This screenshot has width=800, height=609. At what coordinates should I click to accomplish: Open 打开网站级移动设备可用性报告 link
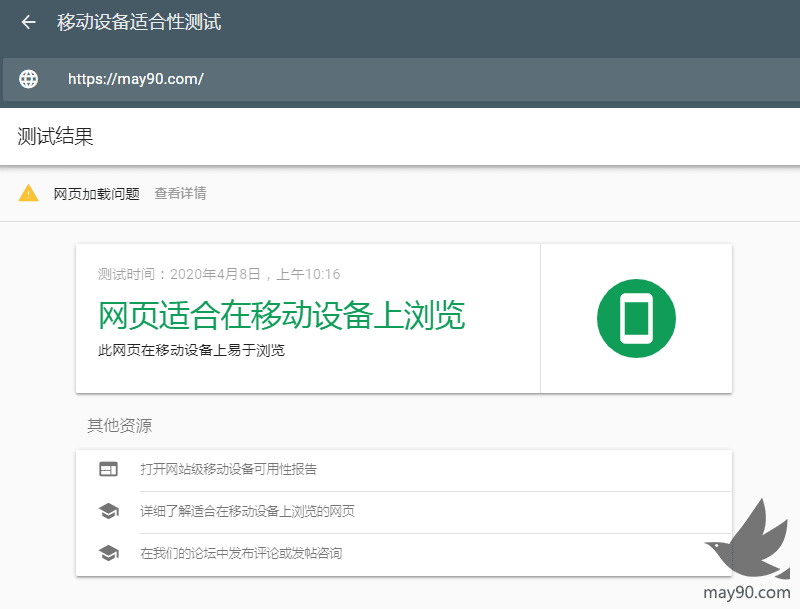229,469
